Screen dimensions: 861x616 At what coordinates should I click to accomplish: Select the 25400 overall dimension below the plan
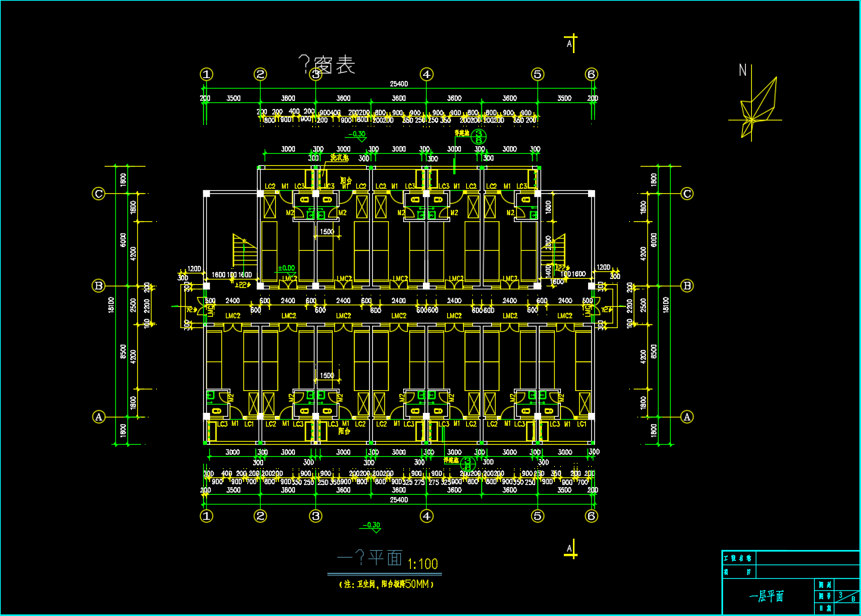[399, 500]
